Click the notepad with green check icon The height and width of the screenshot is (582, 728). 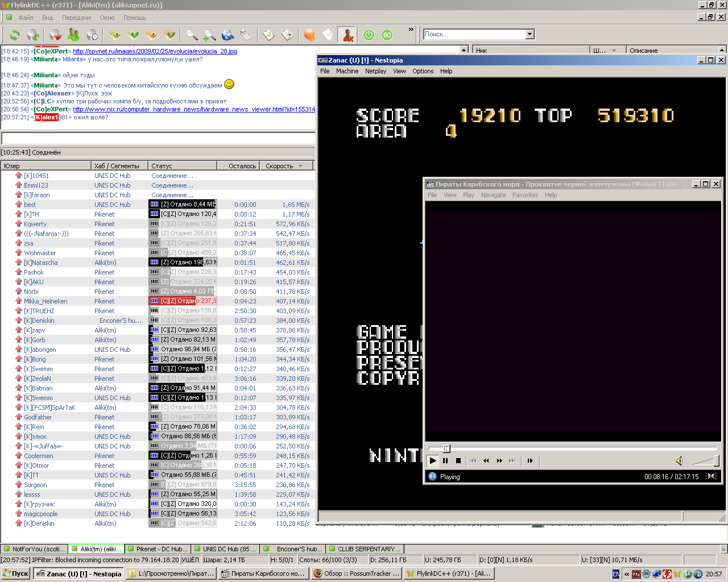pos(268,35)
